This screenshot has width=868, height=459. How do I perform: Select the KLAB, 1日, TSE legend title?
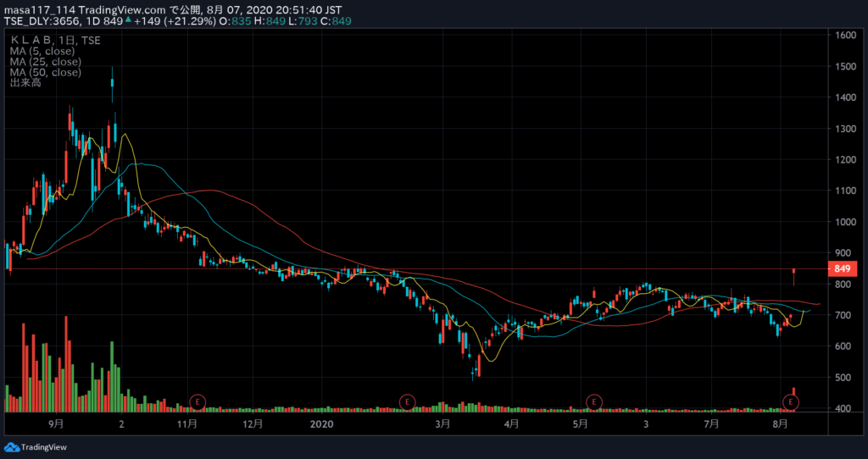pyautogui.click(x=55, y=41)
